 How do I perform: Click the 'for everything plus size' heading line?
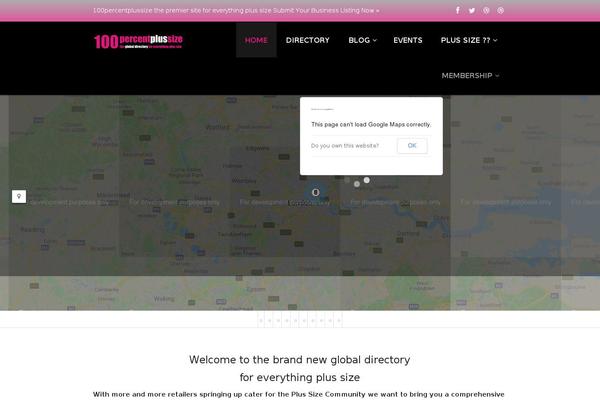[300, 377]
